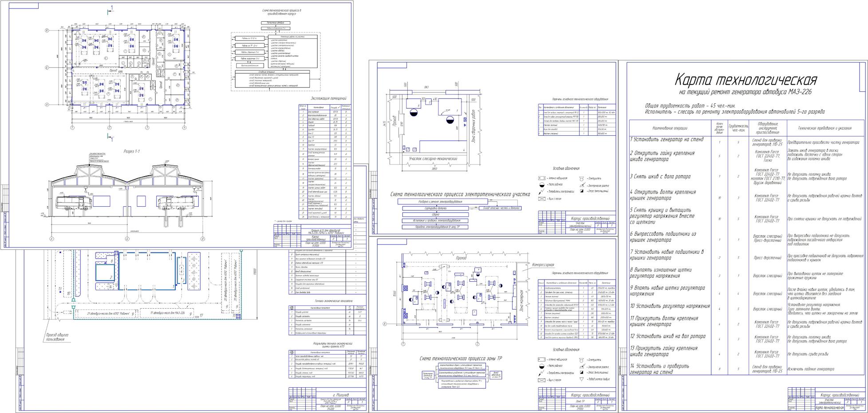The image size is (868, 413).
Task: Click note 'Исключить падение генератора'
Action: pyautogui.click(x=810, y=369)
